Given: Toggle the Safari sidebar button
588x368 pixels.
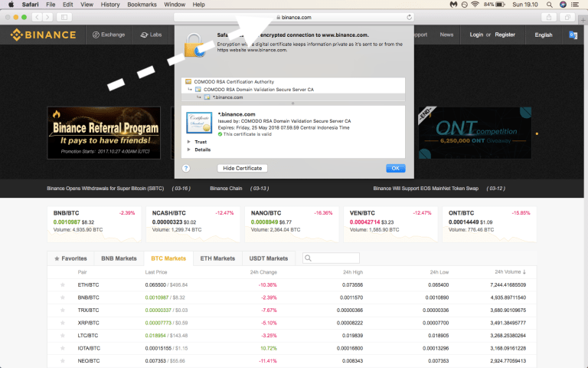Looking at the screenshot, I should (x=64, y=17).
